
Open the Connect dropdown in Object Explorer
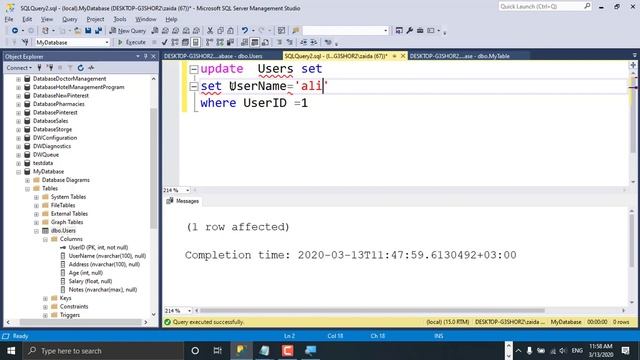[19, 68]
